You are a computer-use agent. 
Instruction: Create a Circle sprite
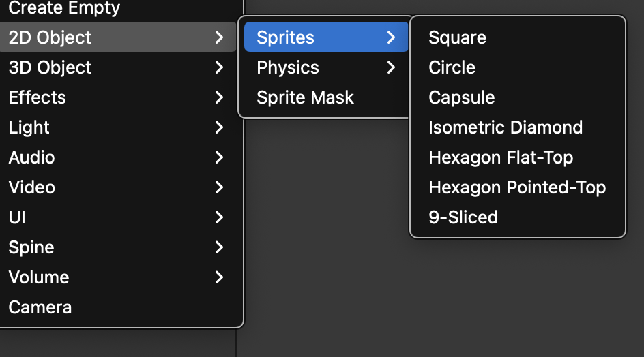click(452, 67)
